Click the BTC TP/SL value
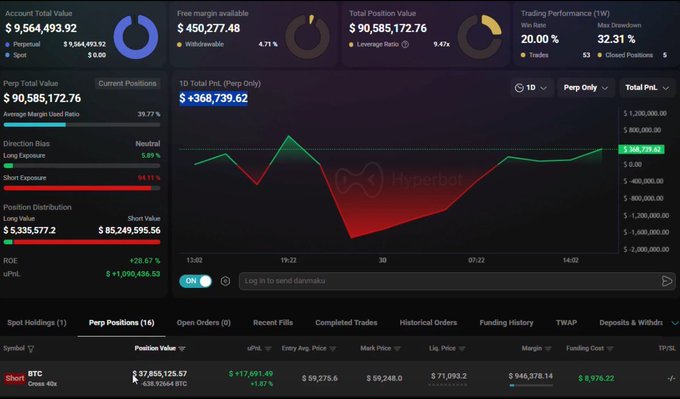680x399 pixels. 671,379
